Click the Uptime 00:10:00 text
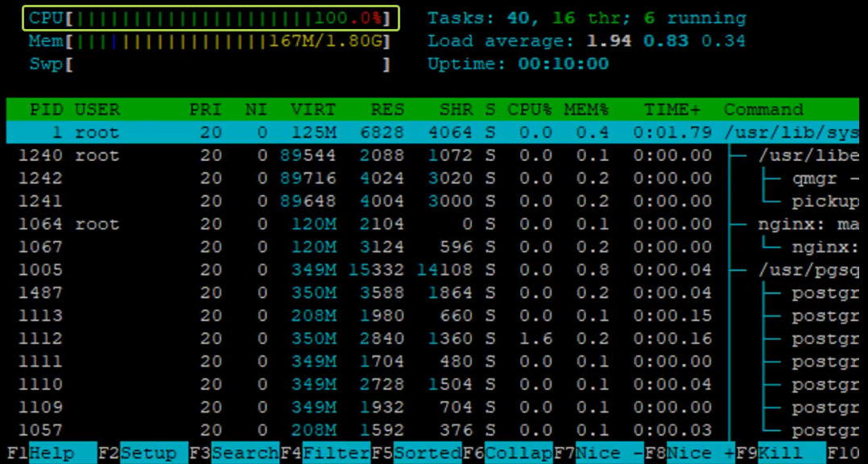The image size is (868, 464). (519, 64)
